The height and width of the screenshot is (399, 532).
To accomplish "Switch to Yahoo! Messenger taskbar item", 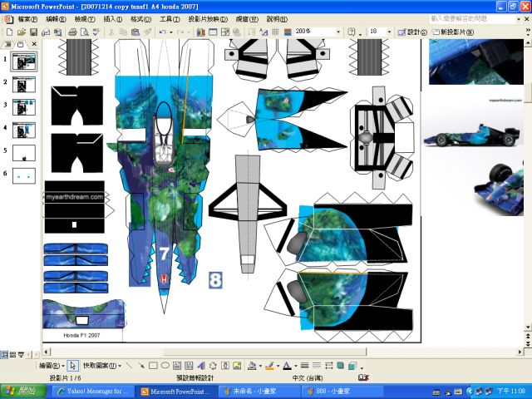I will tap(92, 392).
